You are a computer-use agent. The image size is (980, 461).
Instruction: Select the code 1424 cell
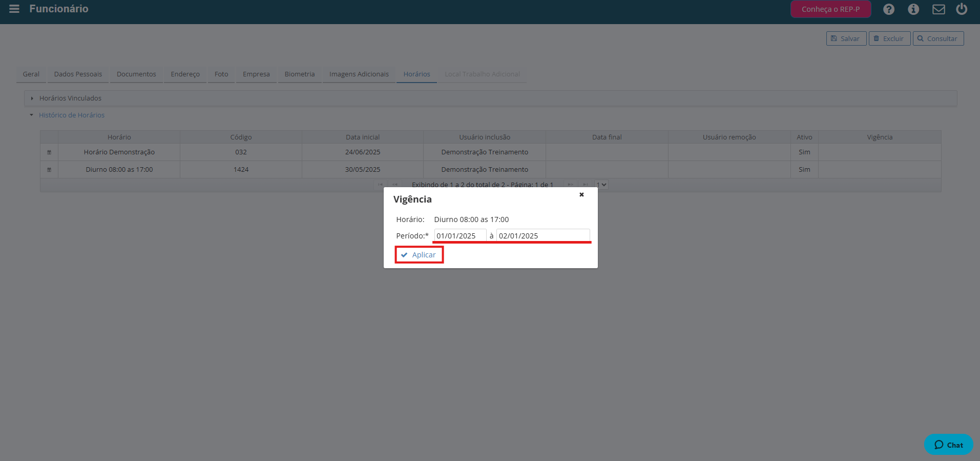[241, 170]
